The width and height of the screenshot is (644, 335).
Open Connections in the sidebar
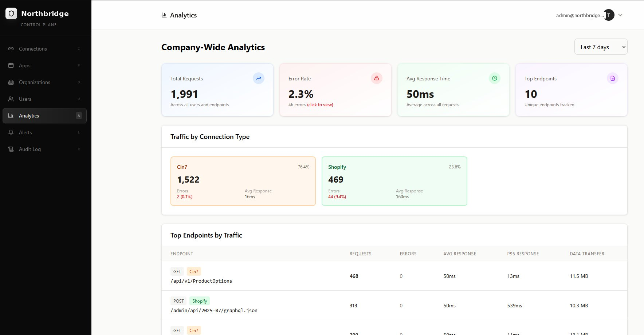44,49
